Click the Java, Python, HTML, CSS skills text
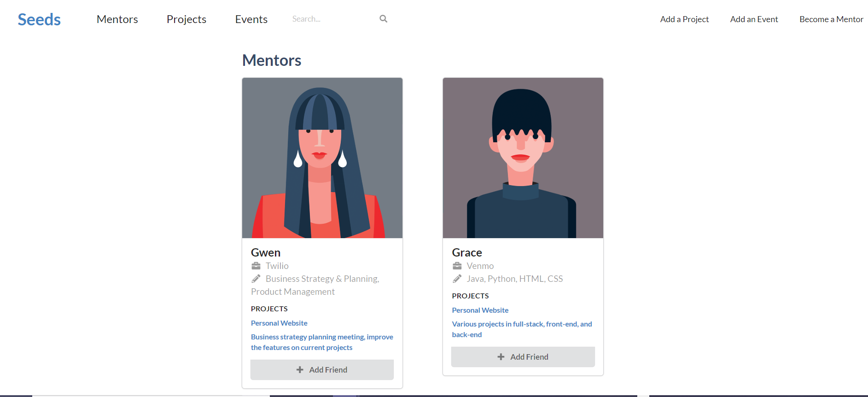 515,279
